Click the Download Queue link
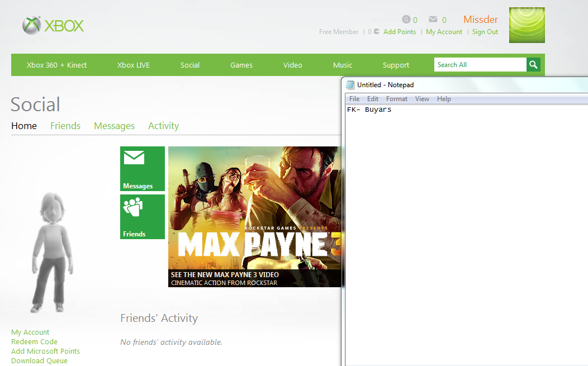The height and width of the screenshot is (366, 588). pyautogui.click(x=39, y=361)
